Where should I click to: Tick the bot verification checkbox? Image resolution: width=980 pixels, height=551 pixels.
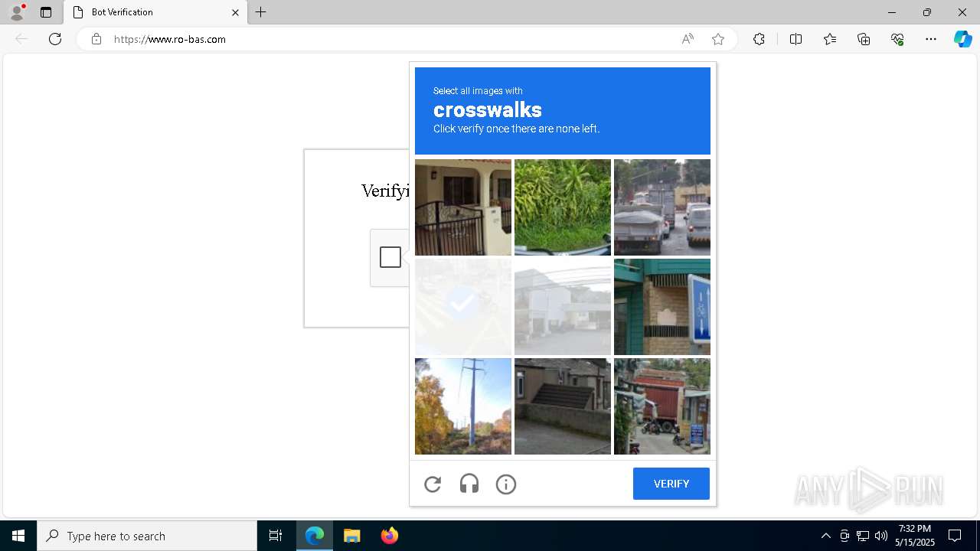pyautogui.click(x=390, y=257)
